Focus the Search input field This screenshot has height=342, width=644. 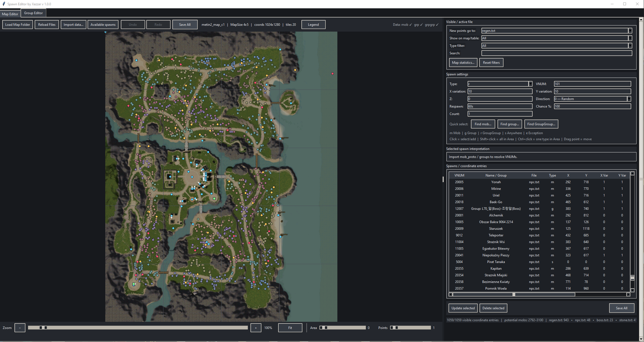point(557,53)
